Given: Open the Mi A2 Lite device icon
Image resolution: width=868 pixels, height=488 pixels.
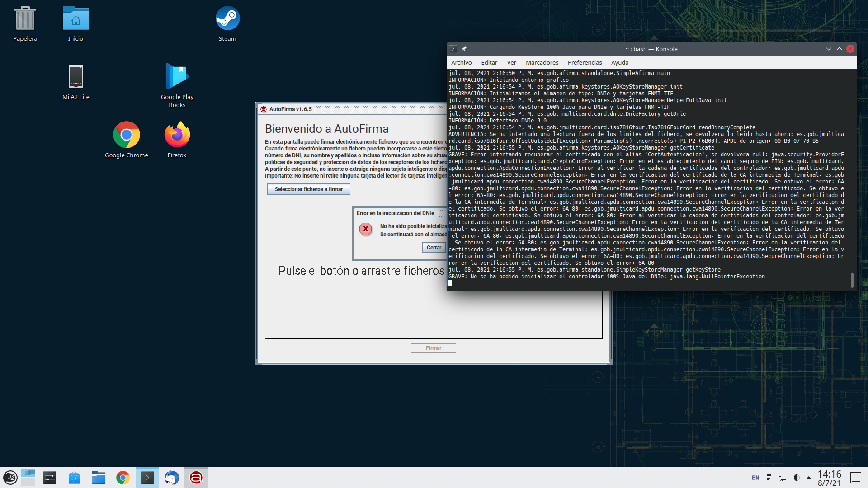Looking at the screenshot, I should point(75,77).
